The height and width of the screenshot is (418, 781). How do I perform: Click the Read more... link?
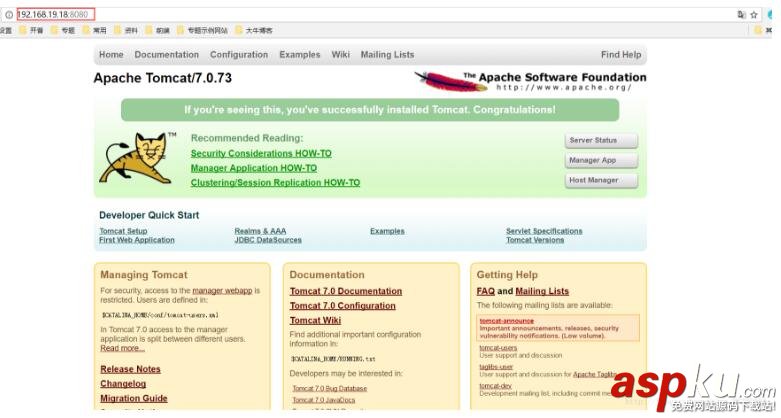click(x=123, y=348)
